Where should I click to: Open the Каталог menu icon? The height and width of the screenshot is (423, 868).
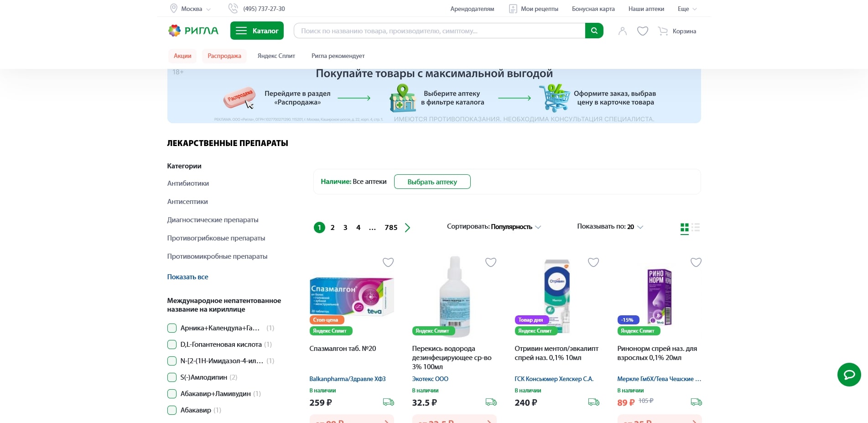(x=241, y=31)
